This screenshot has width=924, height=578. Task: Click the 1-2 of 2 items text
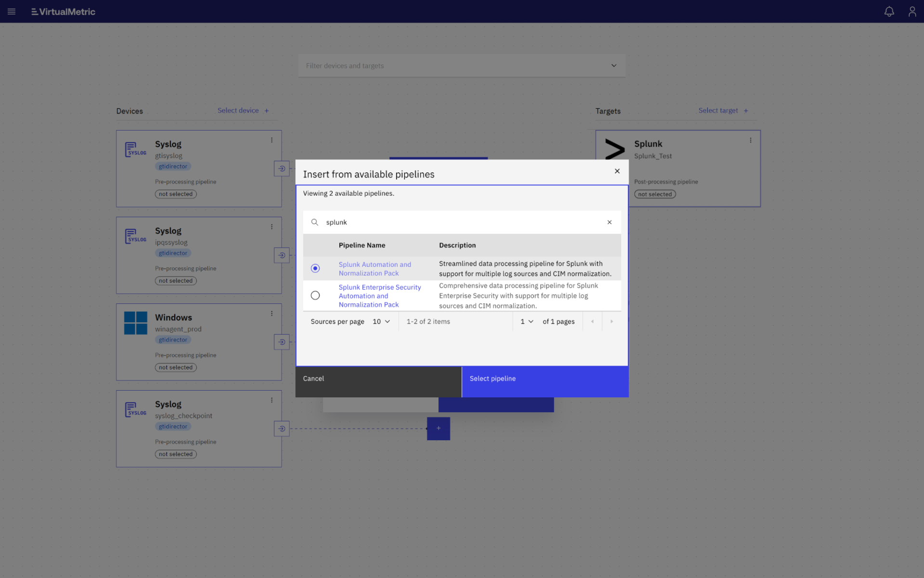[428, 321]
